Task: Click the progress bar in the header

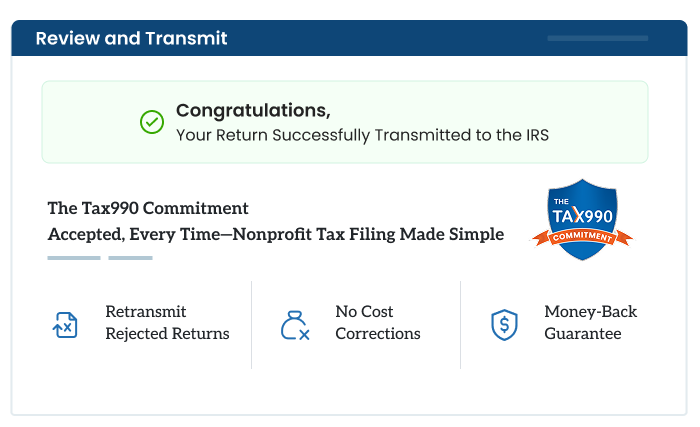Action: 597,39
